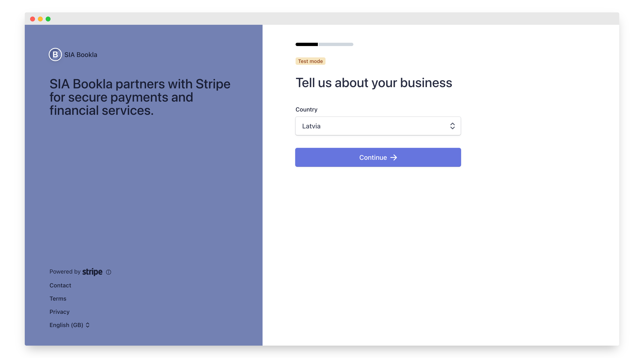Click the green maximize window button
This screenshot has height=358, width=644.
coord(48,19)
